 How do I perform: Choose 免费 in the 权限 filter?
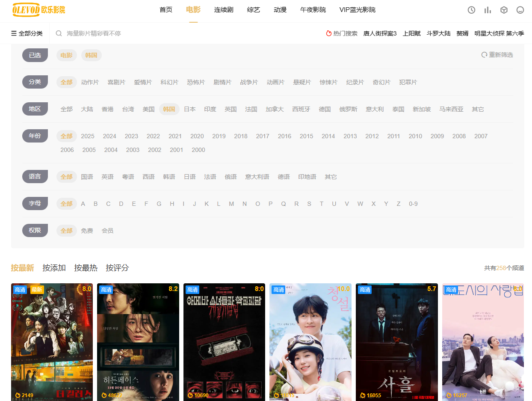pos(87,231)
